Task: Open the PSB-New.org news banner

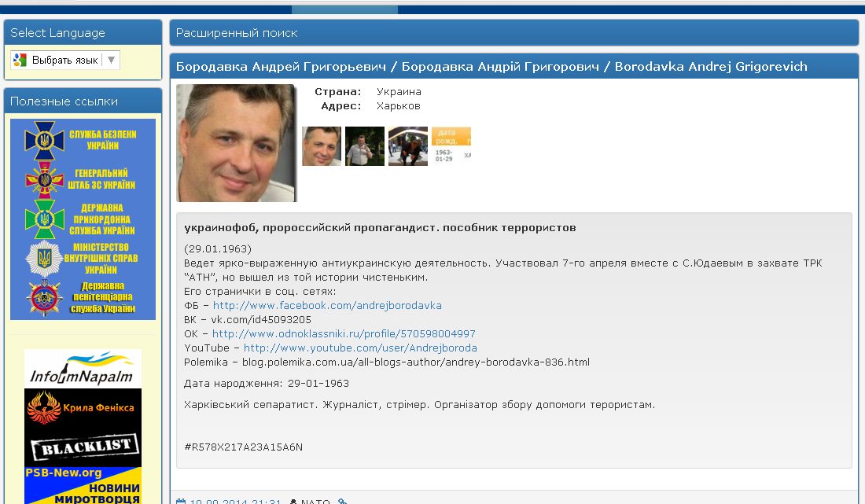Action: click(83, 486)
